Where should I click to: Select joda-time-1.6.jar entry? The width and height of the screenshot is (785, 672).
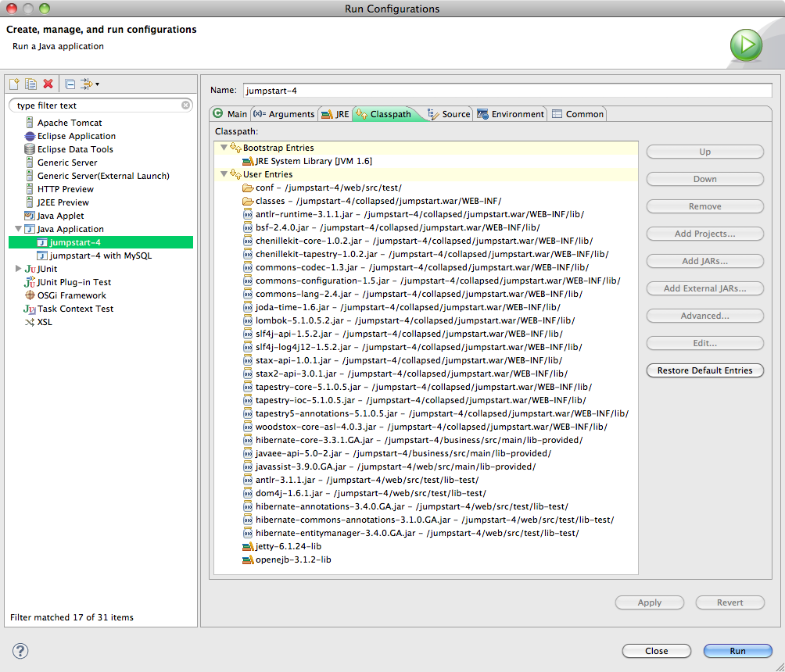pyautogui.click(x=401, y=307)
